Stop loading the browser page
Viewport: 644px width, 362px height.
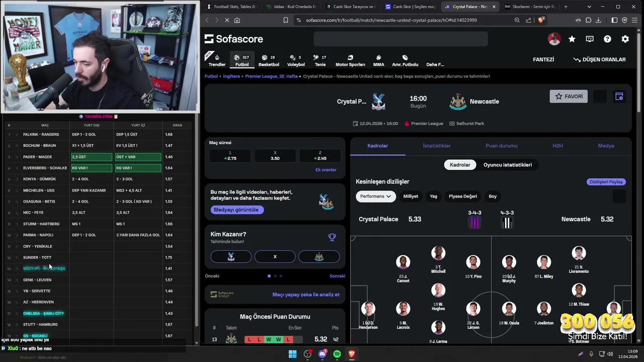click(x=227, y=20)
